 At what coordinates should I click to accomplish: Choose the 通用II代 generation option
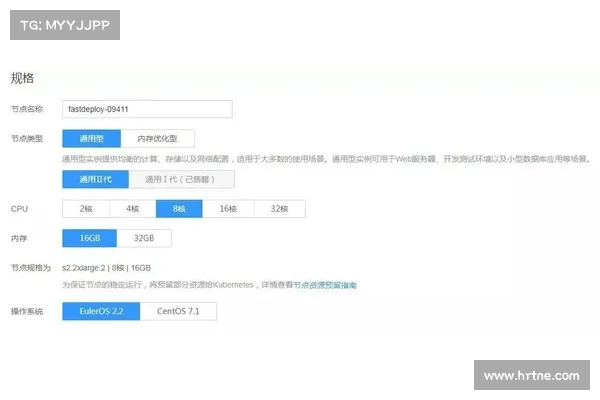(95, 179)
